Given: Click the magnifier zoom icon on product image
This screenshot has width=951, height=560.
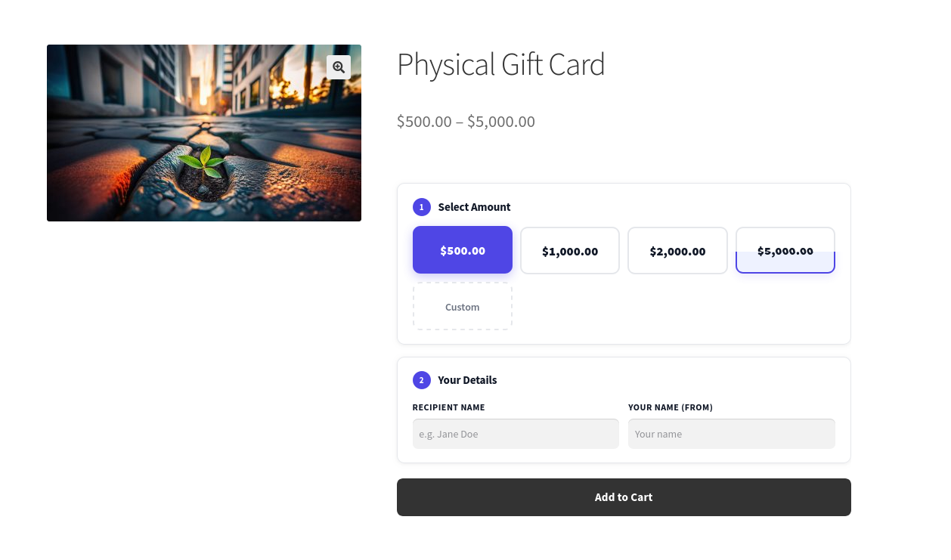Looking at the screenshot, I should (339, 67).
